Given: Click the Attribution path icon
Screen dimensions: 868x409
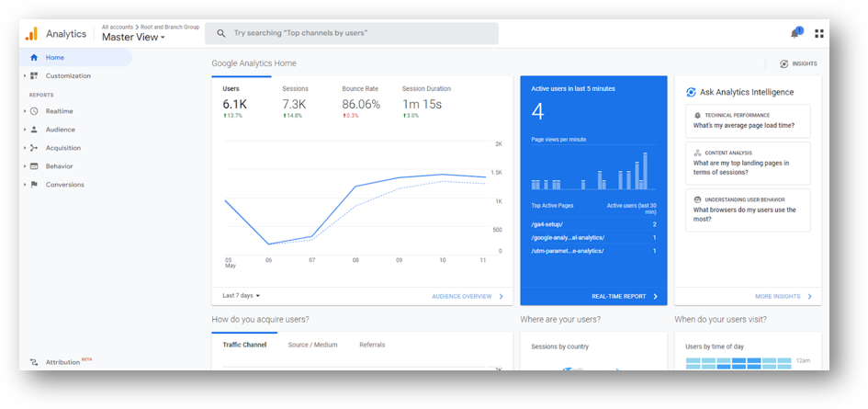Looking at the screenshot, I should [x=34, y=362].
